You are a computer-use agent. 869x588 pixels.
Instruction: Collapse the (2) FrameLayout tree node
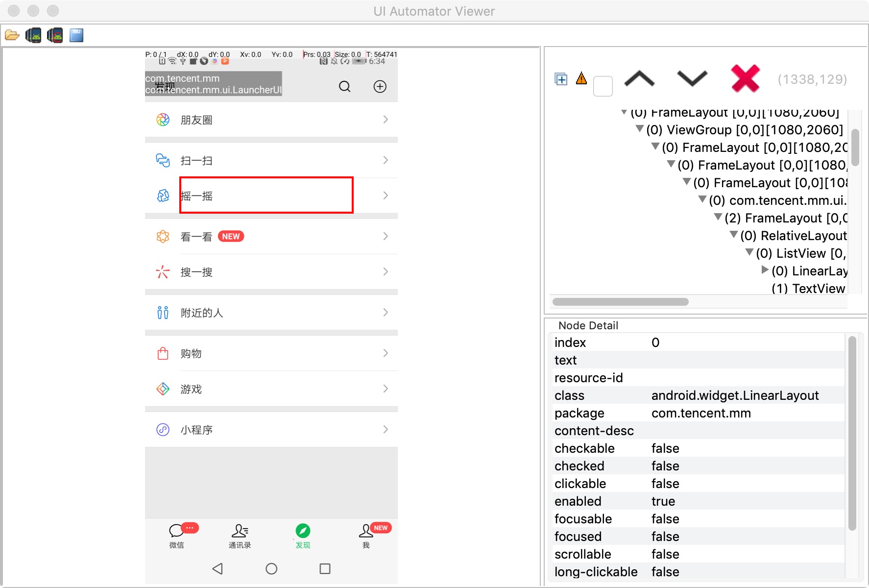(718, 217)
